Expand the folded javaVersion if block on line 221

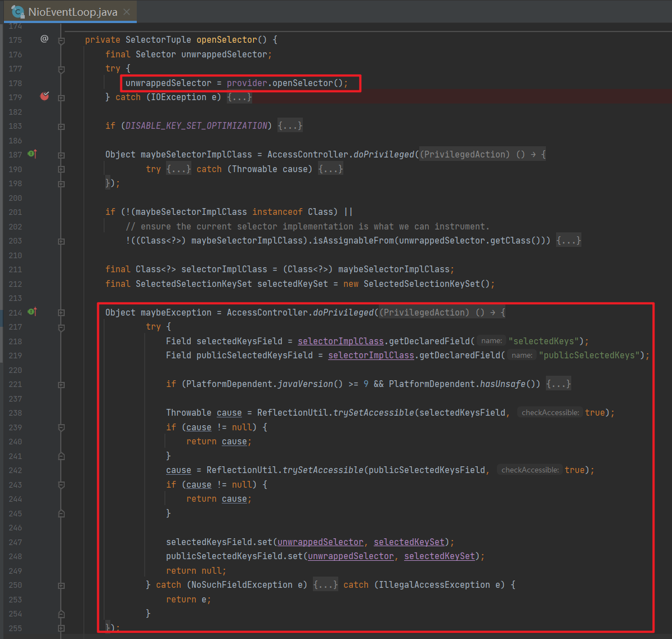point(558,384)
